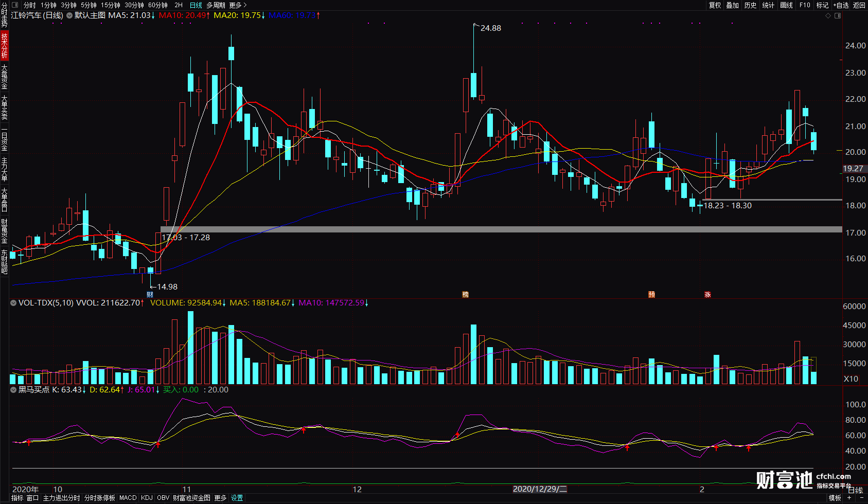Screen dimensions: 868x504
Task: Click the diamond icon at chart top-right
Action: (x=828, y=16)
